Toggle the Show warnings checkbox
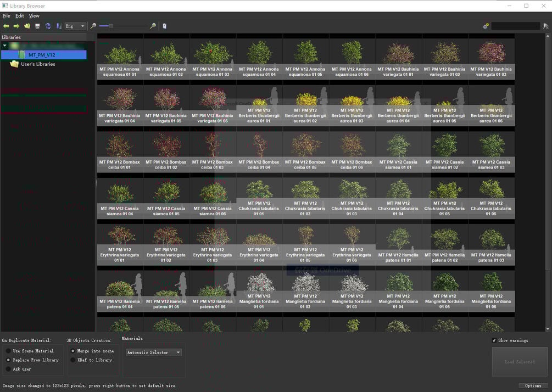 pyautogui.click(x=494, y=340)
